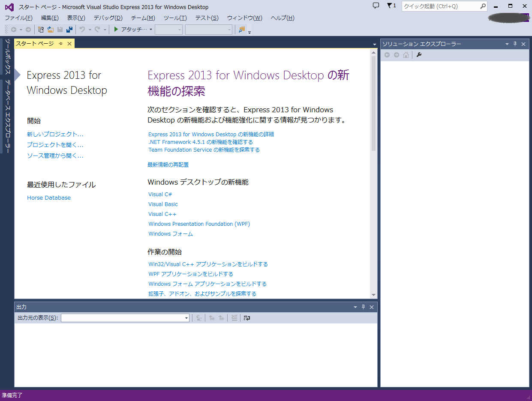Open the solution platforms combo box
This screenshot has width=532, height=401.
[209, 30]
